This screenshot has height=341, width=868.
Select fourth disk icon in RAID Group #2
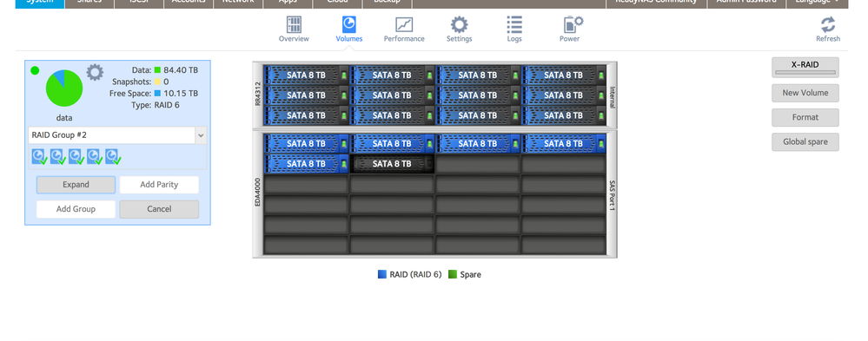coord(94,157)
